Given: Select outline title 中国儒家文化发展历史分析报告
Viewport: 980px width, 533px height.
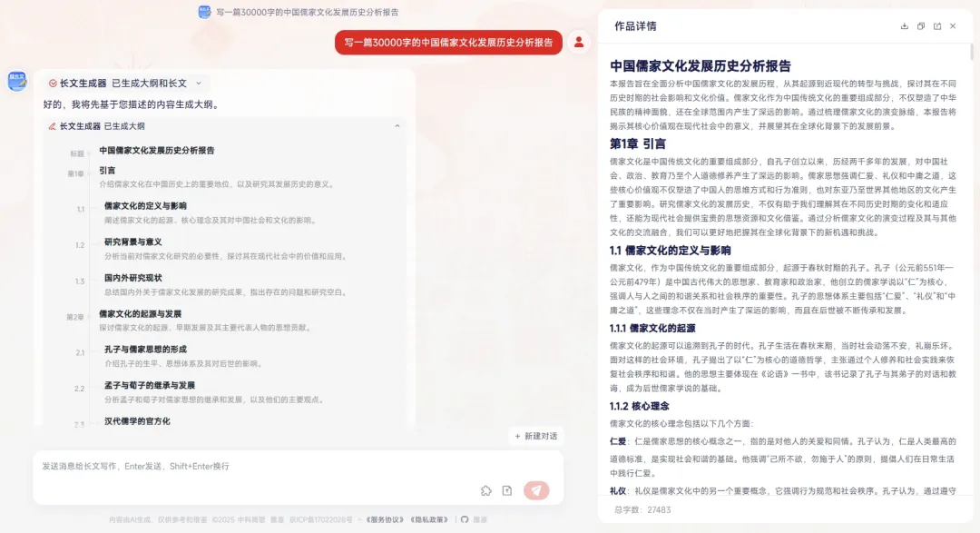Looking at the screenshot, I should (157, 150).
